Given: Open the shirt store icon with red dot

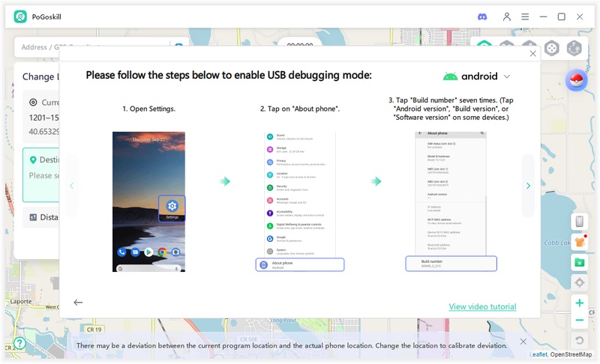Looking at the screenshot, I should click(579, 242).
